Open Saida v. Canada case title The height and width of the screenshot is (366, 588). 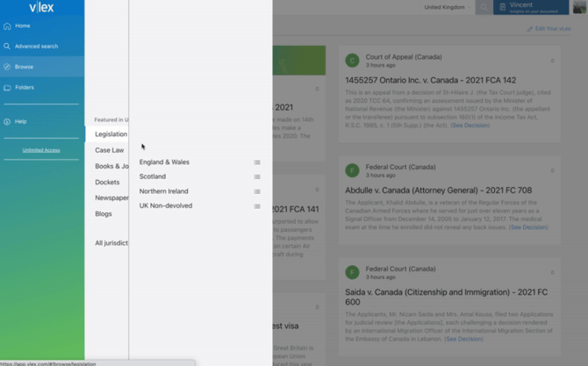446,297
